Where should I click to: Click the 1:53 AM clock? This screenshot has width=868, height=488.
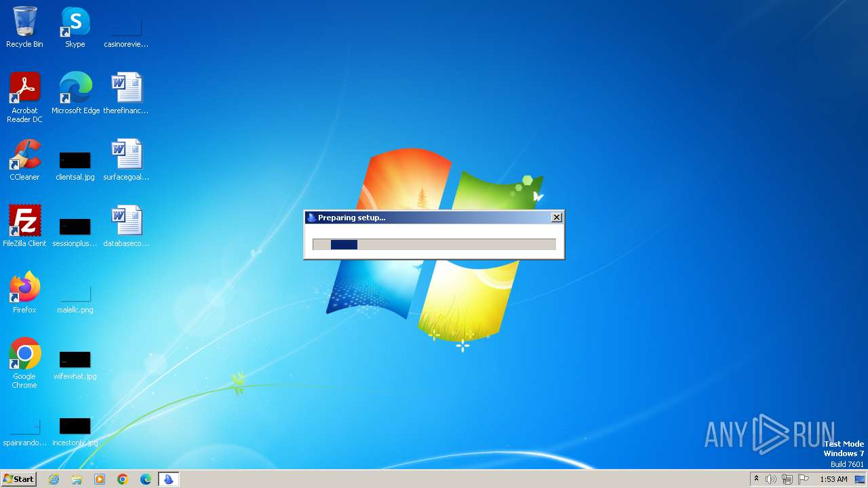(833, 479)
